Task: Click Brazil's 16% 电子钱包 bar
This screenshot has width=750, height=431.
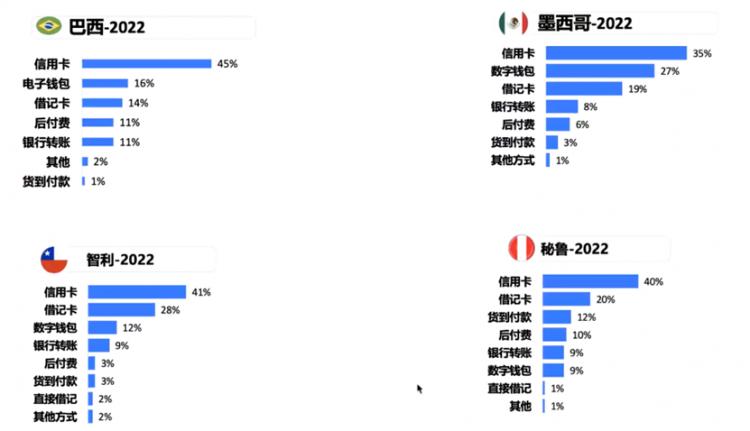Action: (105, 83)
